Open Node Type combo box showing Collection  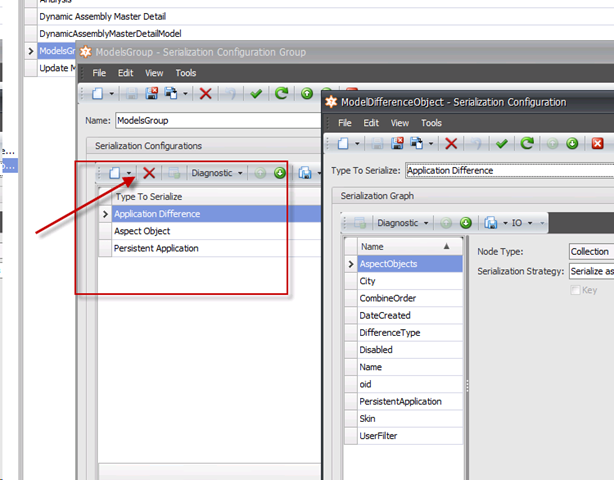pyautogui.click(x=591, y=251)
